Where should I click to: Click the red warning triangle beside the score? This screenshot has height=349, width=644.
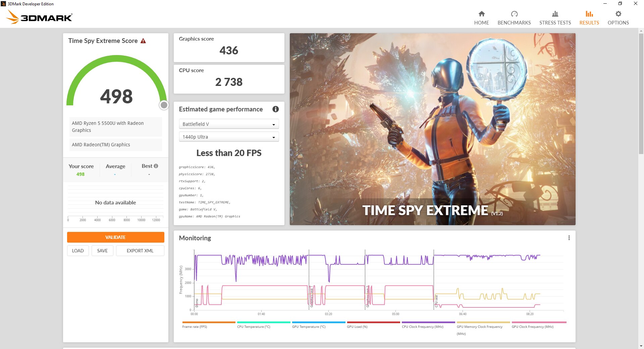point(143,41)
